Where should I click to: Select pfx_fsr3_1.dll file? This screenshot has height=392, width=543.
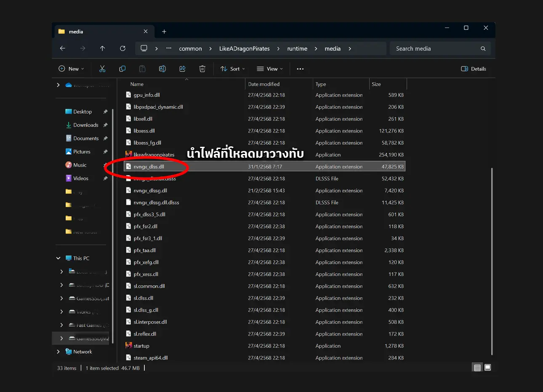coord(148,238)
